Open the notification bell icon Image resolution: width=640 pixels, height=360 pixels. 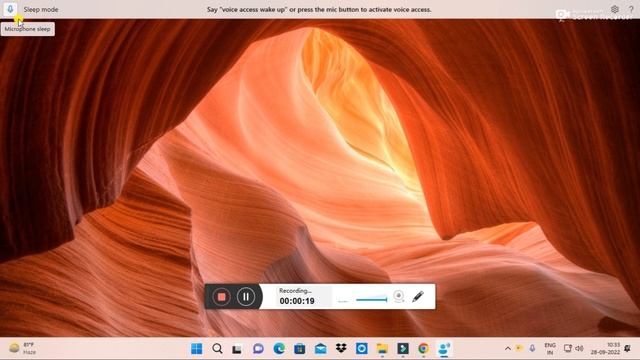[x=628, y=349]
